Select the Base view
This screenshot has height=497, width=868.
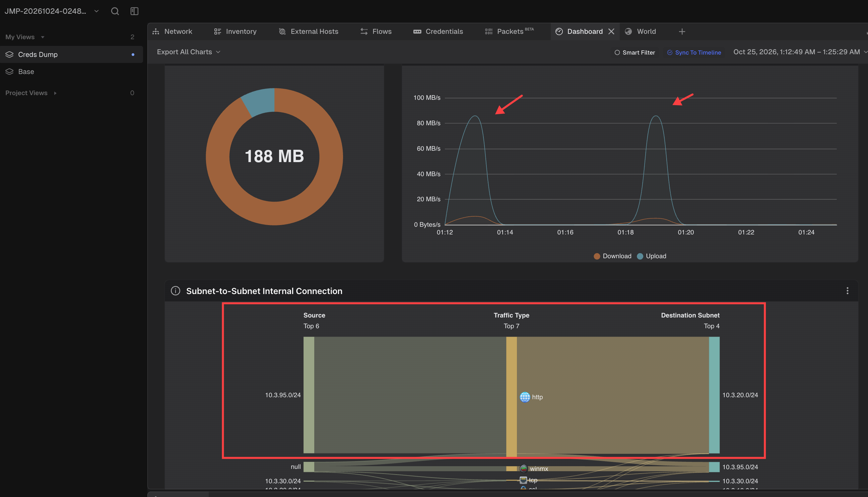click(71, 72)
